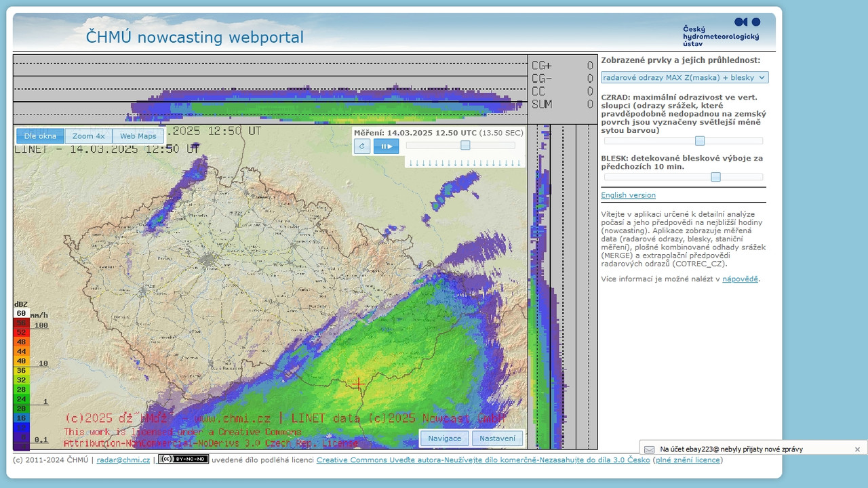This screenshot has height=488, width=868.
Task: Click the 60 dBZ legend value
Action: (21, 314)
